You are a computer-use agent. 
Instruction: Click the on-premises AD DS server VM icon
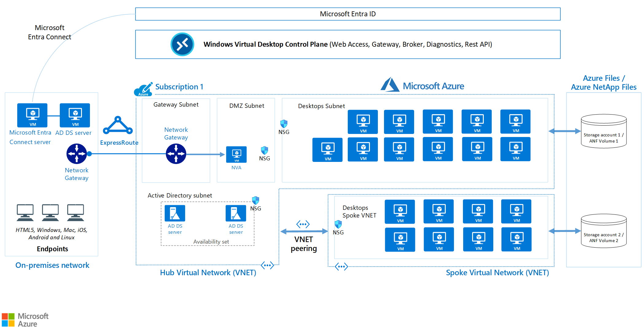click(x=75, y=115)
